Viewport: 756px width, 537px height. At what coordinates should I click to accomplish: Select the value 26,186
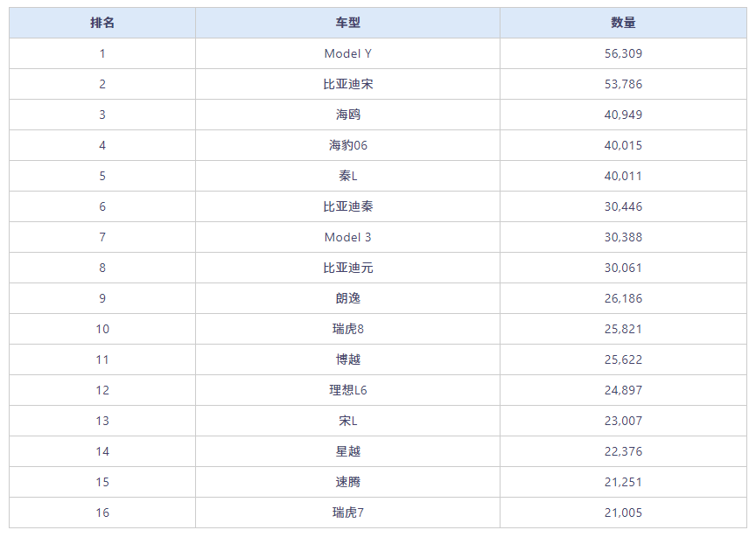(x=623, y=298)
